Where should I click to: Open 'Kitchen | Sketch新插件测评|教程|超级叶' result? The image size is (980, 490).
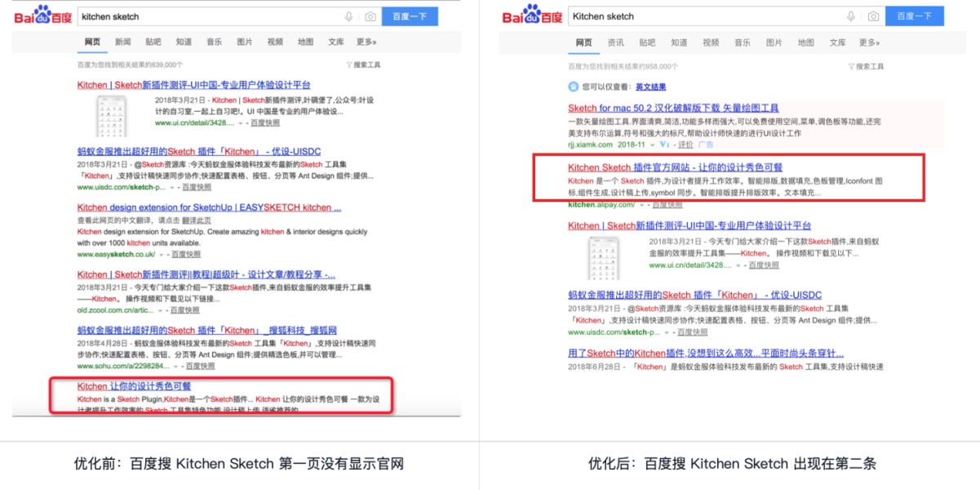(206, 274)
